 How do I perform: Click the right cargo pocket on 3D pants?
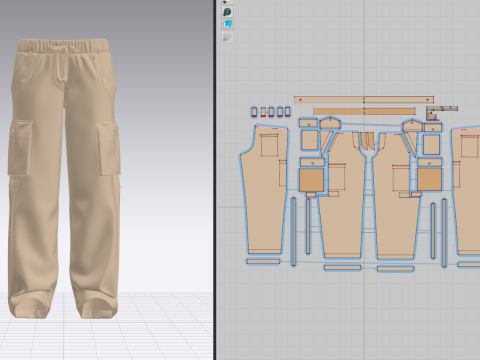109,149
